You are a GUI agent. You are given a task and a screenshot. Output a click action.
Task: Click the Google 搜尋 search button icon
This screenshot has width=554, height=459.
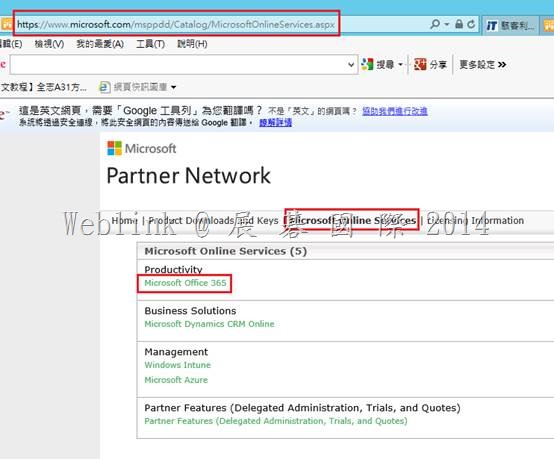pyautogui.click(x=367, y=64)
